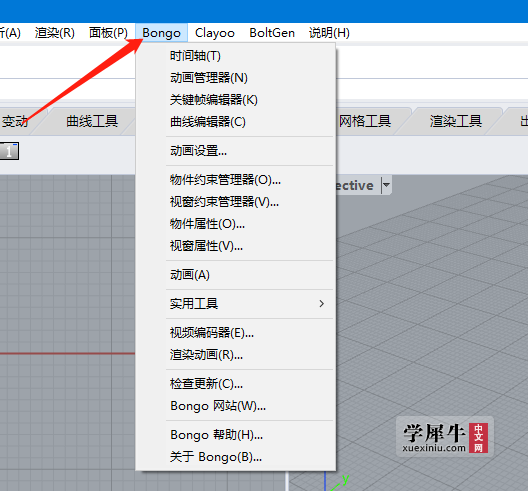Open the Bongo menu in menu bar
528x491 pixels.
161,33
